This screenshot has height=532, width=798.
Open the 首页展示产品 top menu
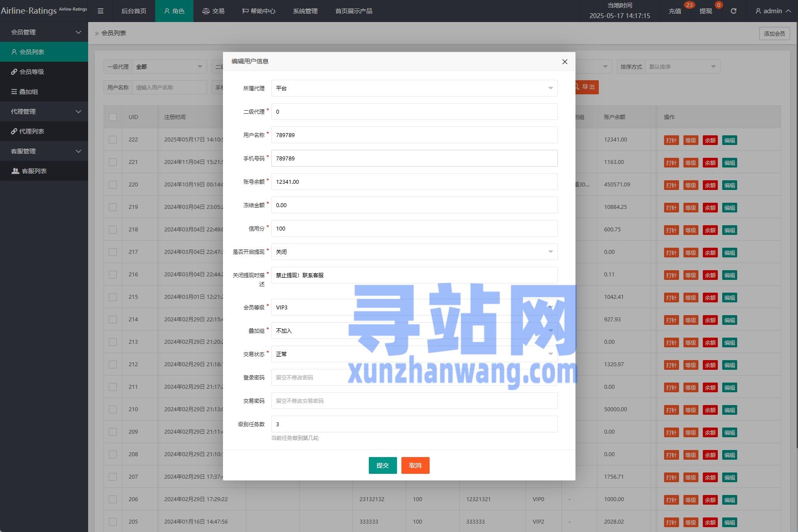354,11
